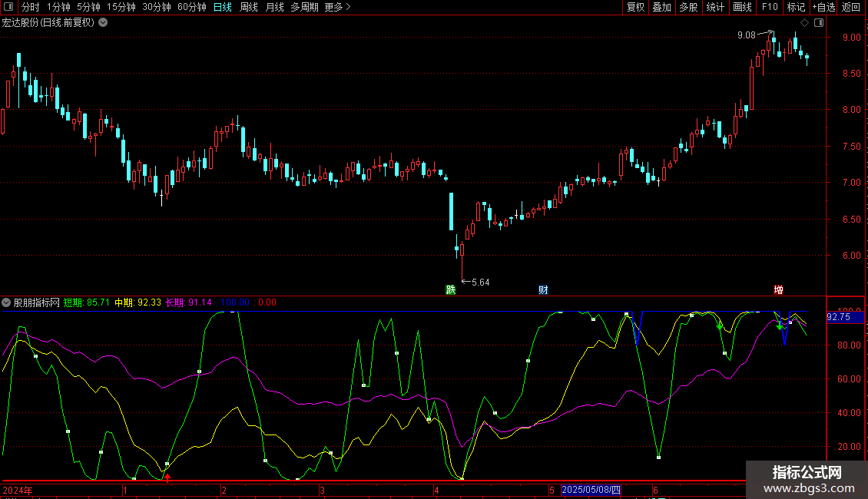Click the red 增 event marker
The width and height of the screenshot is (868, 499).
[x=778, y=289]
